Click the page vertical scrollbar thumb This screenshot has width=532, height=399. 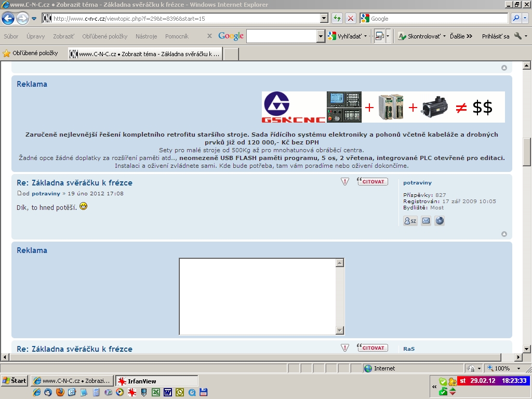click(526, 152)
